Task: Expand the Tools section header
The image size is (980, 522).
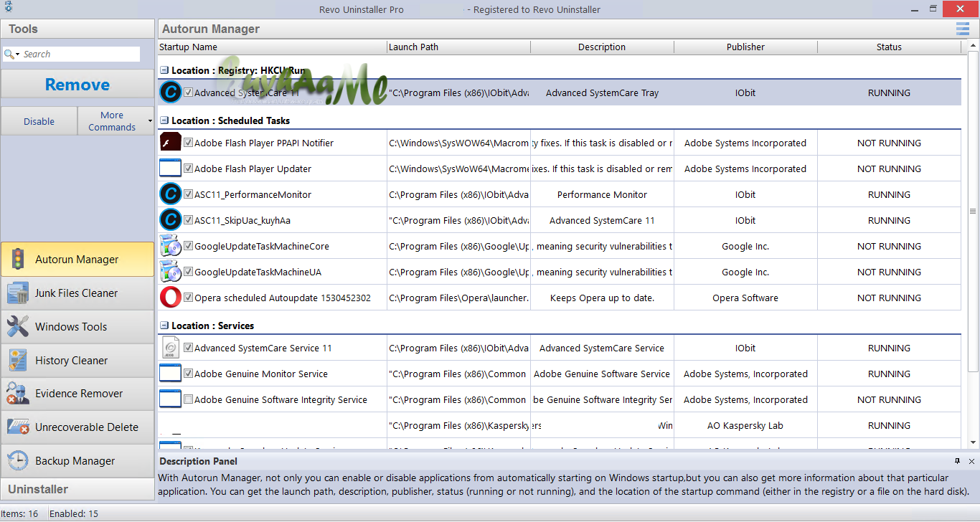Action: point(77,29)
